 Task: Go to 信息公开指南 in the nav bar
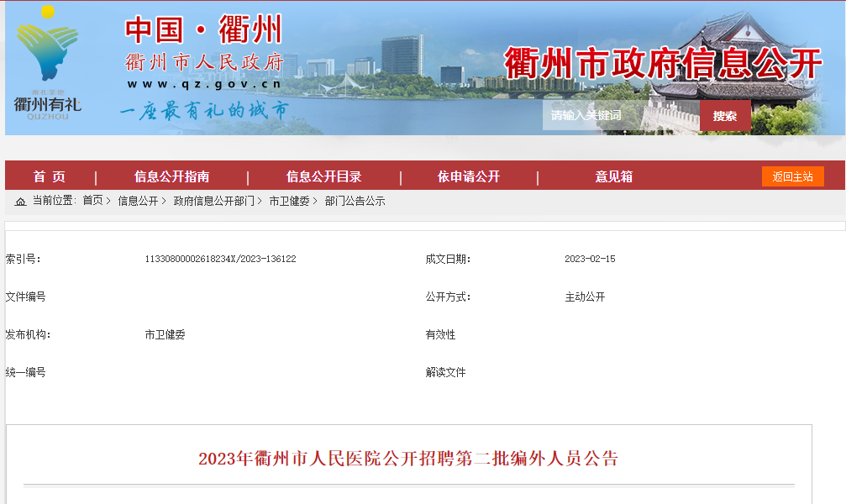(x=172, y=176)
